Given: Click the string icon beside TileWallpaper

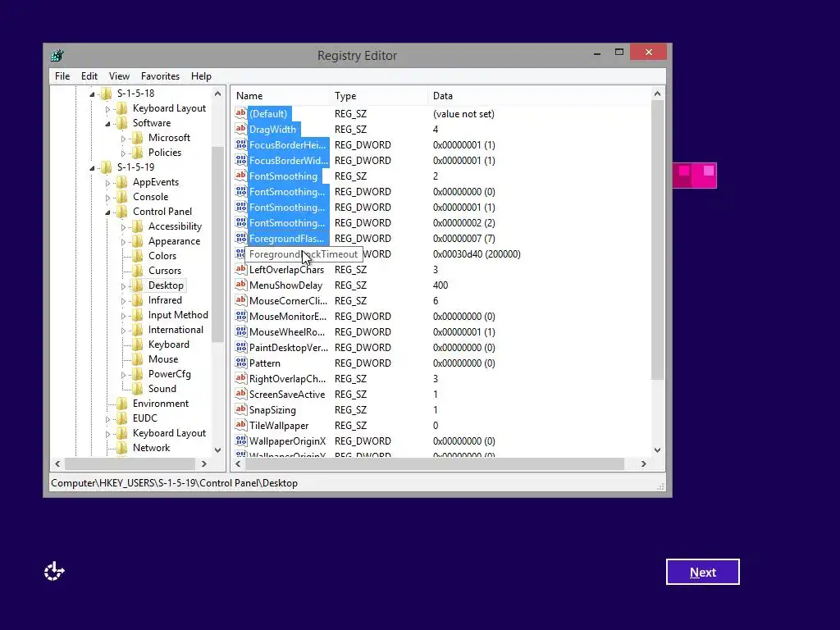Looking at the screenshot, I should click(241, 424).
